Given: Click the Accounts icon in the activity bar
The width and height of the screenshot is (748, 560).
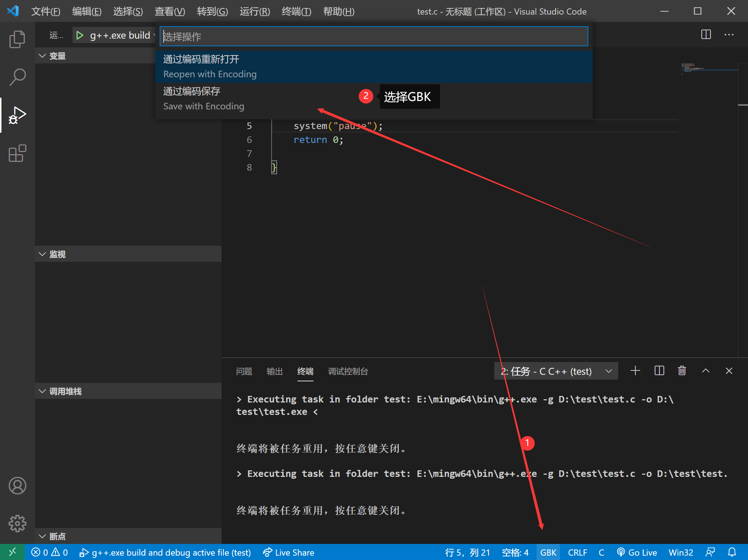Looking at the screenshot, I should tap(17, 486).
